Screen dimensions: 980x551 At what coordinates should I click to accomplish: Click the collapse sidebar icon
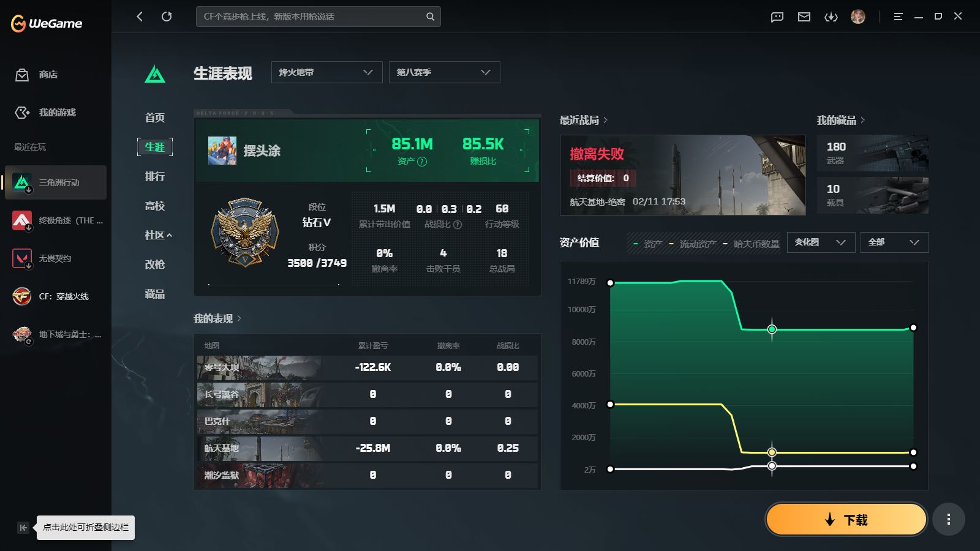[x=23, y=527]
